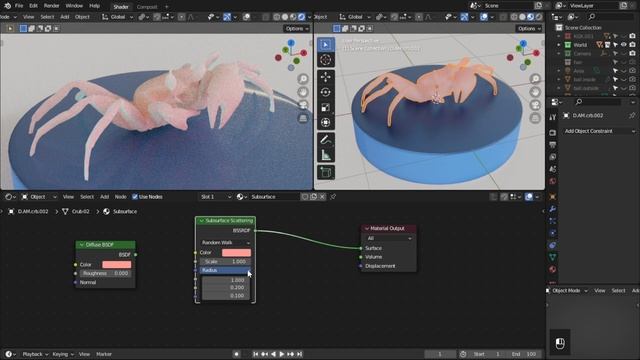
Task: Open Options dropdown in right viewport
Action: [529, 29]
